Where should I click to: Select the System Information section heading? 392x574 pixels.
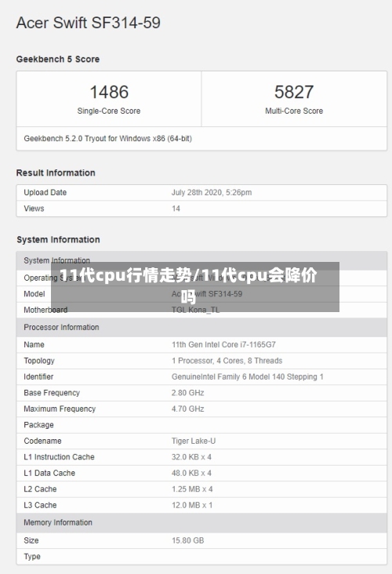58,240
